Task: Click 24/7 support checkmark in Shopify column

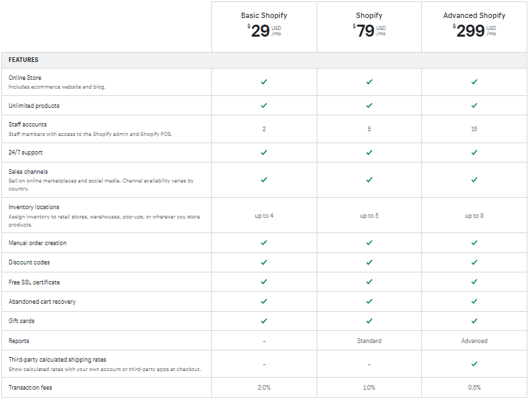Action: coord(369,153)
